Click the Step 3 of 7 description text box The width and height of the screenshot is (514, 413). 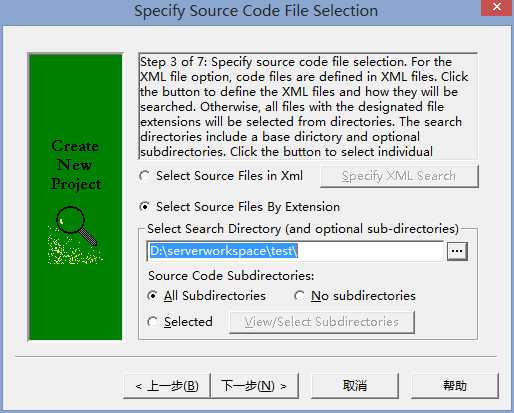pyautogui.click(x=308, y=106)
